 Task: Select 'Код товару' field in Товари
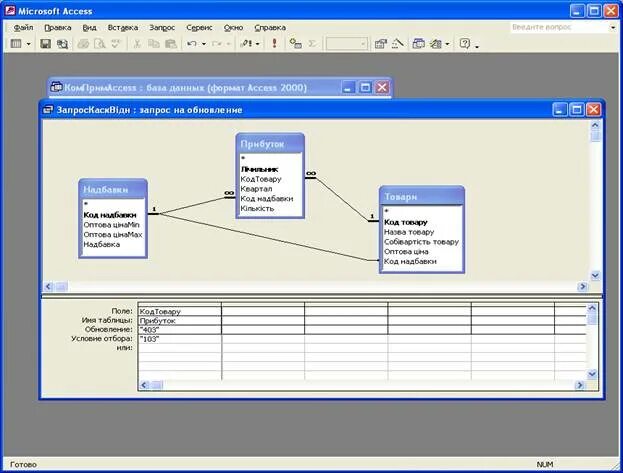pyautogui.click(x=406, y=222)
